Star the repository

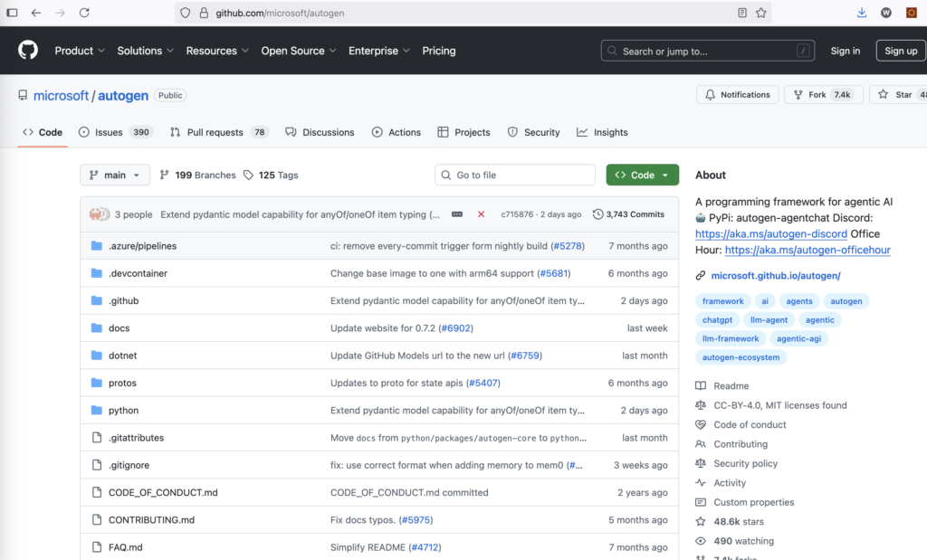pos(897,94)
